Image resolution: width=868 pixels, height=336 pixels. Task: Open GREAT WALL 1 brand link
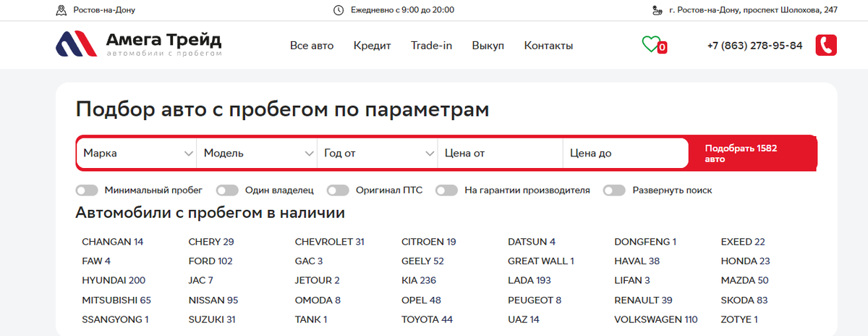(x=541, y=261)
